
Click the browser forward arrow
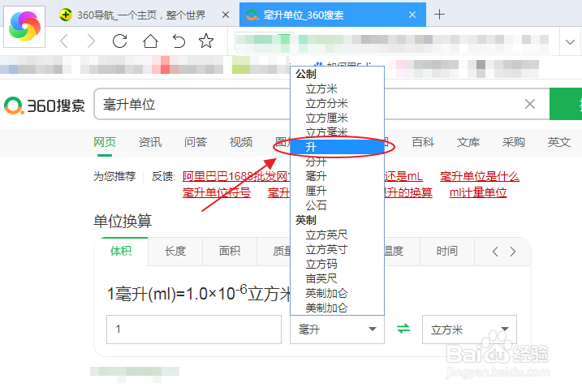(91, 41)
